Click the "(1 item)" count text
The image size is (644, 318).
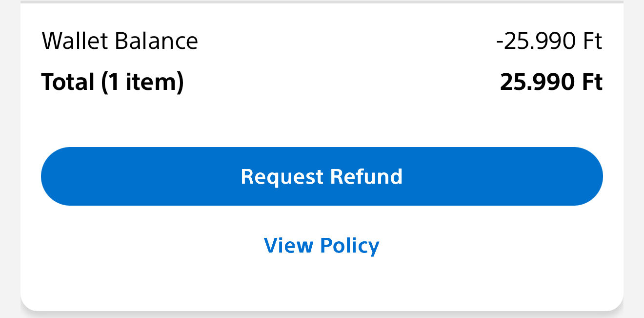[x=142, y=82]
